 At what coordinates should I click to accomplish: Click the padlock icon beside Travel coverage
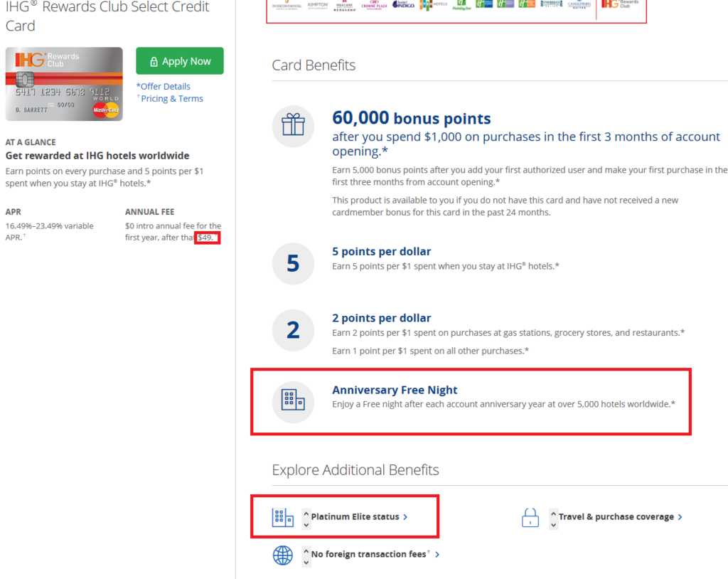pos(530,517)
